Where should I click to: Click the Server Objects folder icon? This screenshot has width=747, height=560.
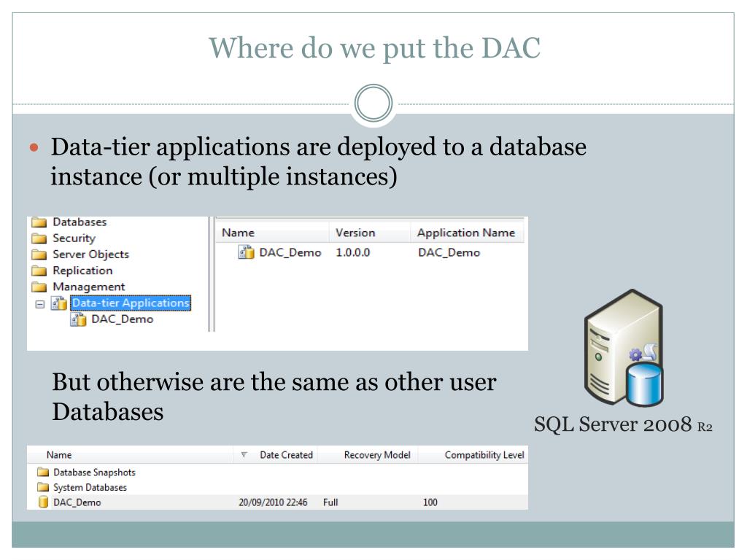(39, 254)
